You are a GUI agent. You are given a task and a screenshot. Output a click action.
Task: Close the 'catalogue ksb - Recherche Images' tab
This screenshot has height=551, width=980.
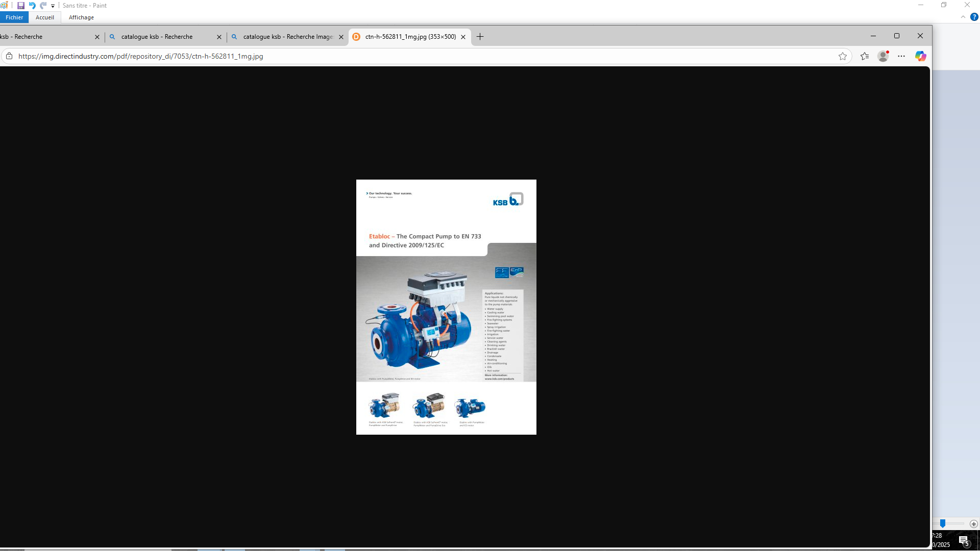tap(341, 37)
